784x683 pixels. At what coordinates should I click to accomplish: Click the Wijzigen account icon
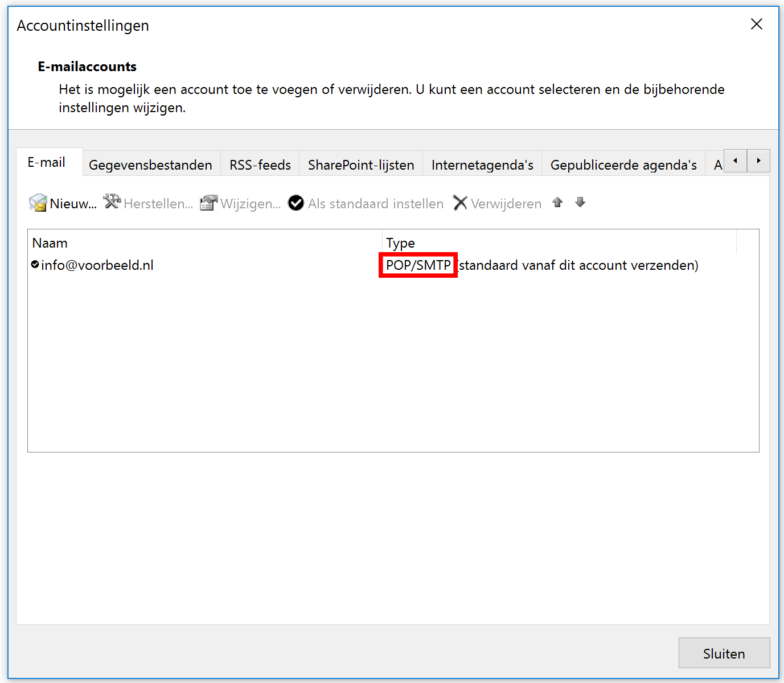click(208, 203)
